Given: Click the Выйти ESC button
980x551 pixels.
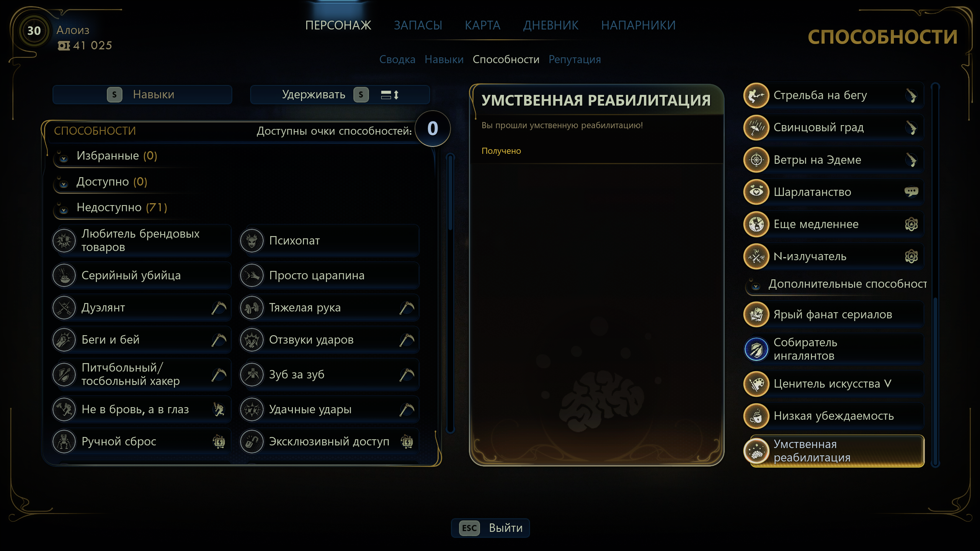Looking at the screenshot, I should click(490, 528).
